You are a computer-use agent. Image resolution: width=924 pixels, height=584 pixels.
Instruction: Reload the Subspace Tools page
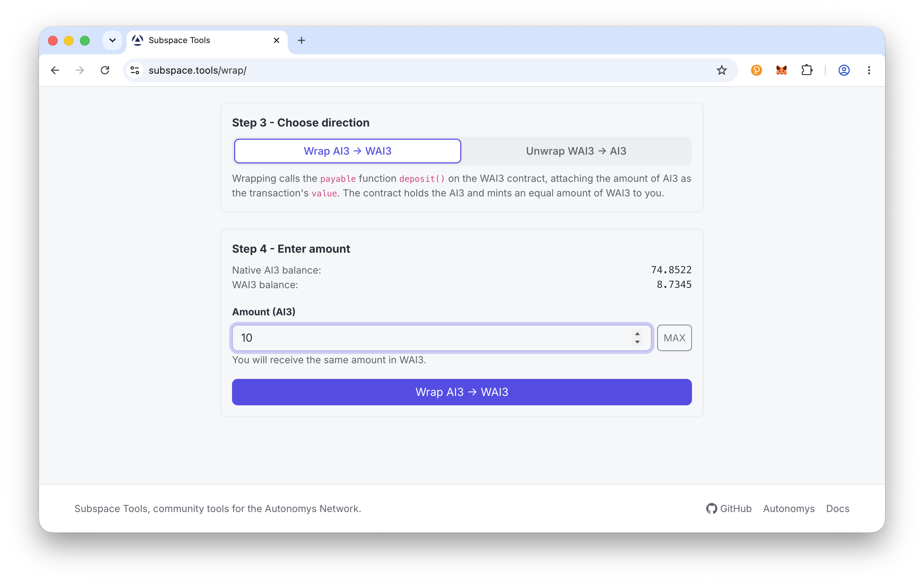pyautogui.click(x=105, y=70)
